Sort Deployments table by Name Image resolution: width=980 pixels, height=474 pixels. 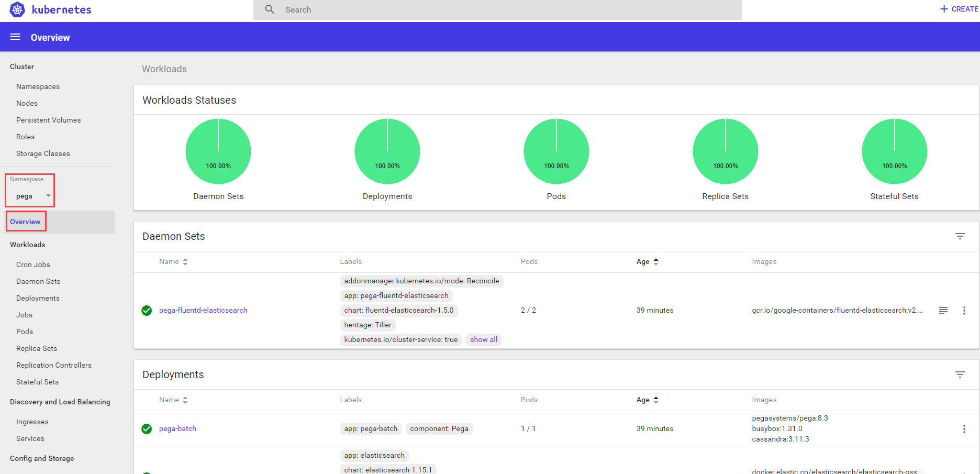coord(173,400)
